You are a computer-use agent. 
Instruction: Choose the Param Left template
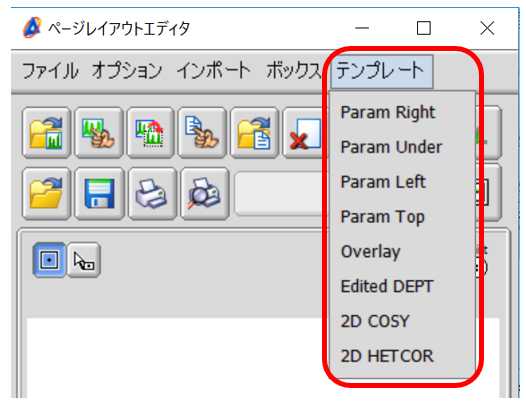pos(402,182)
